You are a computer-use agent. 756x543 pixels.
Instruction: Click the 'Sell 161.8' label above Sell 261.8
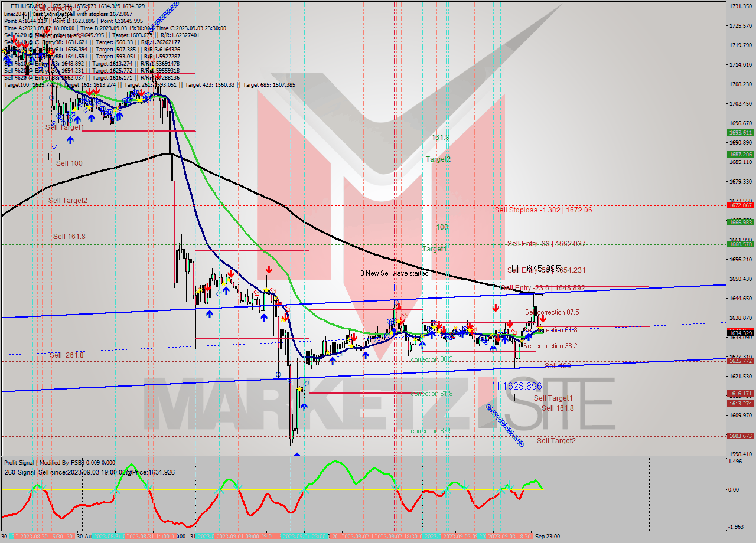(x=69, y=237)
